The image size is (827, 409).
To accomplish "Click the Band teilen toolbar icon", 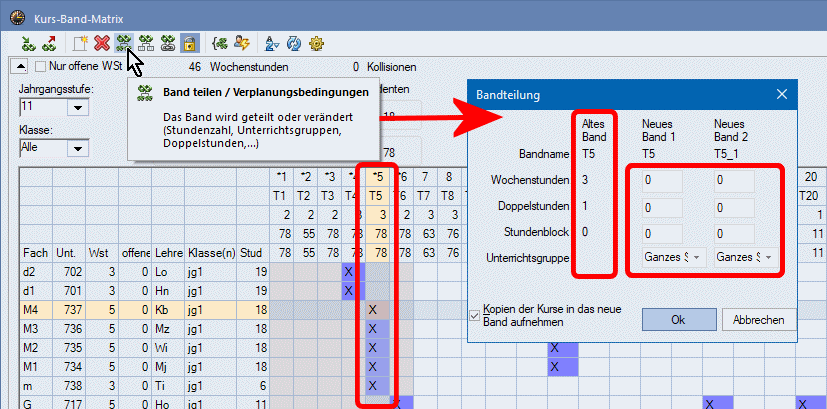I will click(x=123, y=43).
